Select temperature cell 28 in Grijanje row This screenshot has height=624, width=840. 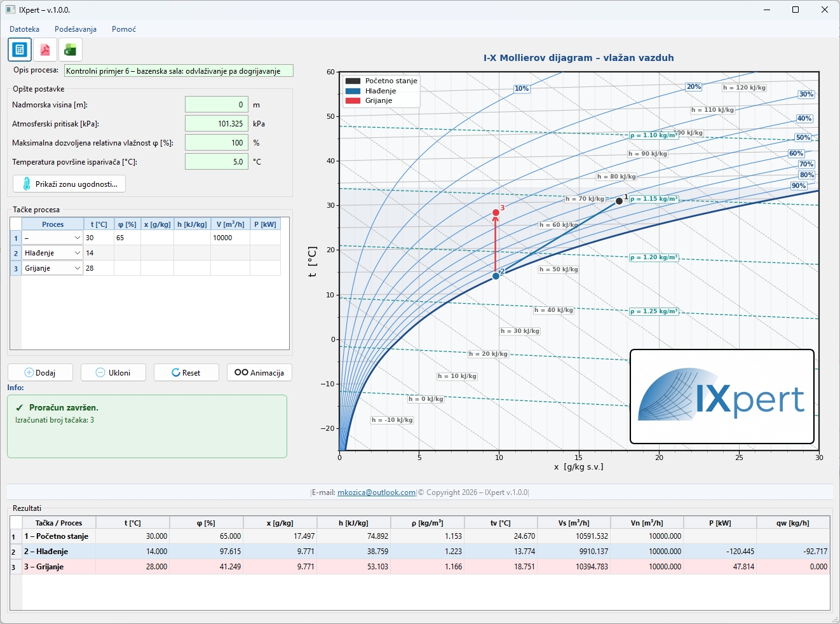click(x=98, y=268)
